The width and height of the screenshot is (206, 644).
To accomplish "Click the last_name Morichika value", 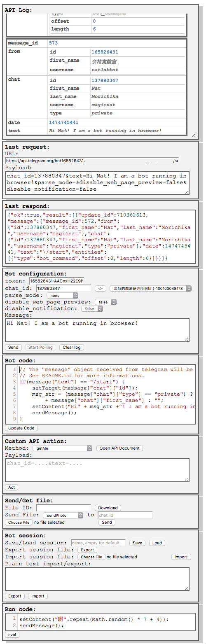I will tap(105, 97).
